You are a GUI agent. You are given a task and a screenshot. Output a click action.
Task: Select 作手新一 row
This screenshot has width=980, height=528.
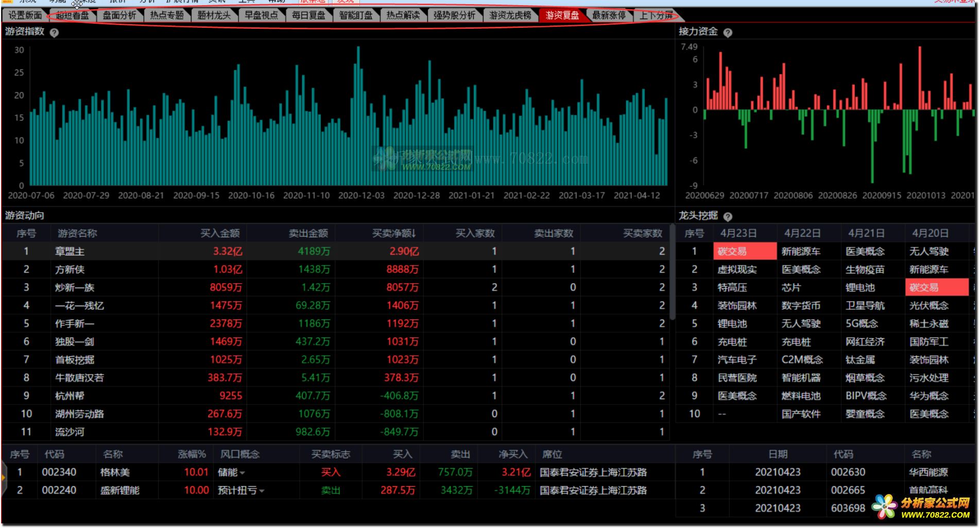tap(335, 324)
